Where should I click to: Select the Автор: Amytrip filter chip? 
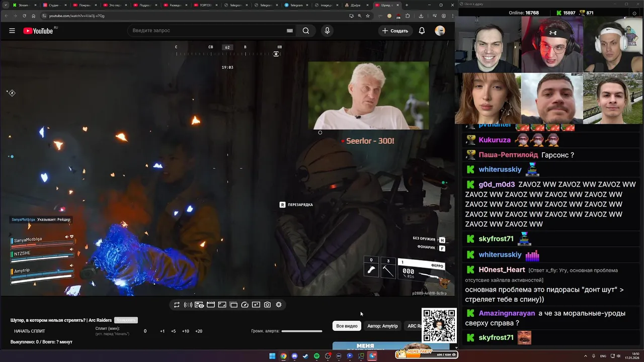(x=382, y=326)
